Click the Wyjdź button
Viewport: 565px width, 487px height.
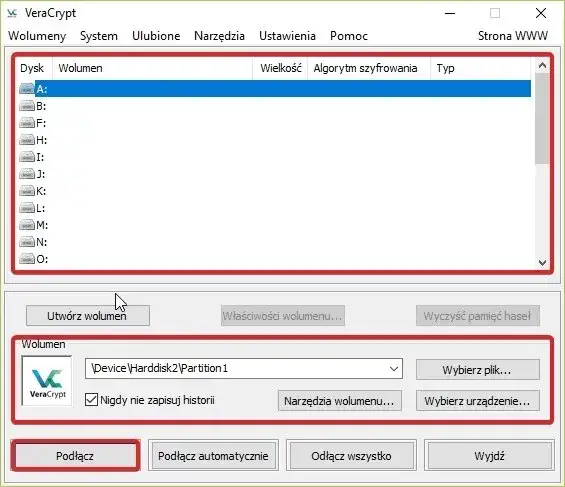[489, 456]
